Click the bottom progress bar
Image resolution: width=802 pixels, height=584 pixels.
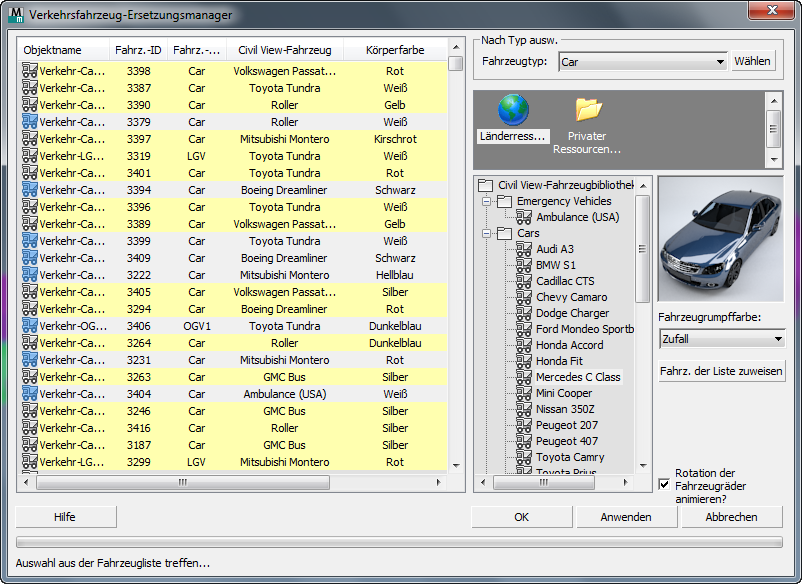point(399,542)
